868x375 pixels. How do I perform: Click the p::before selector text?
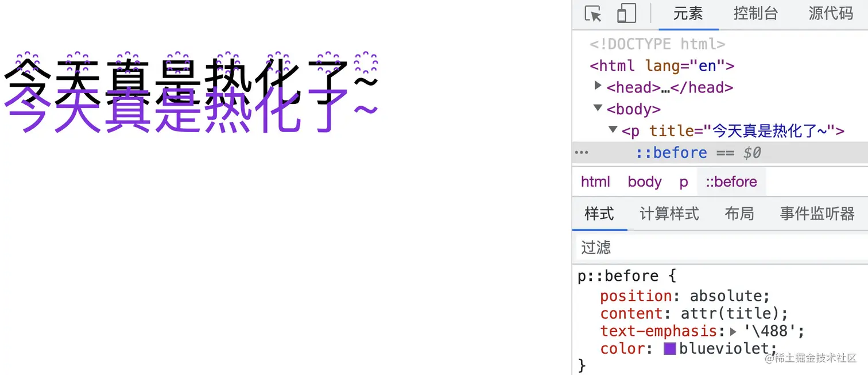click(x=618, y=276)
